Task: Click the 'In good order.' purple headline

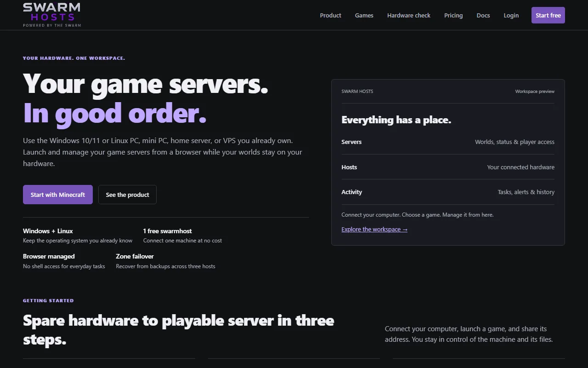Action: [115, 114]
